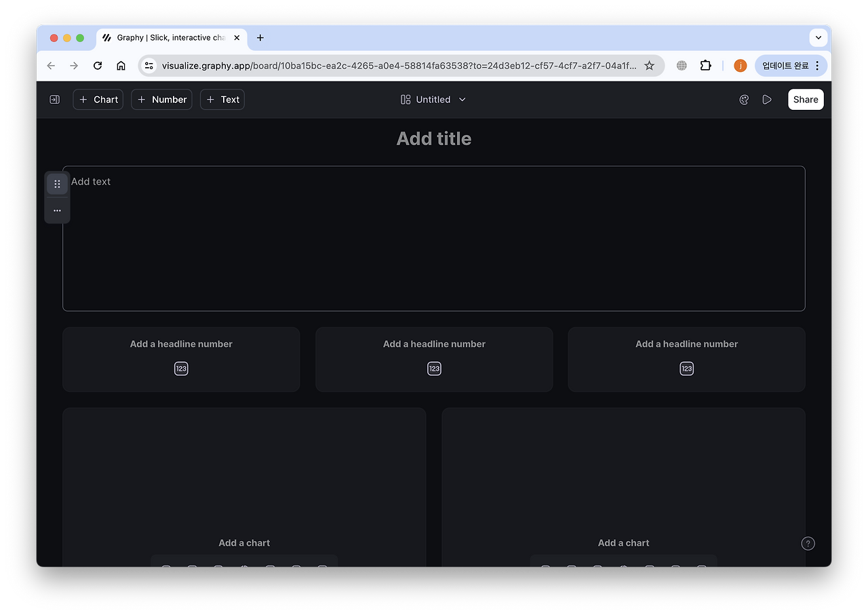Viewport: 868px width, 615px height.
Task: Click the drag handle beside the text block
Action: [57, 184]
